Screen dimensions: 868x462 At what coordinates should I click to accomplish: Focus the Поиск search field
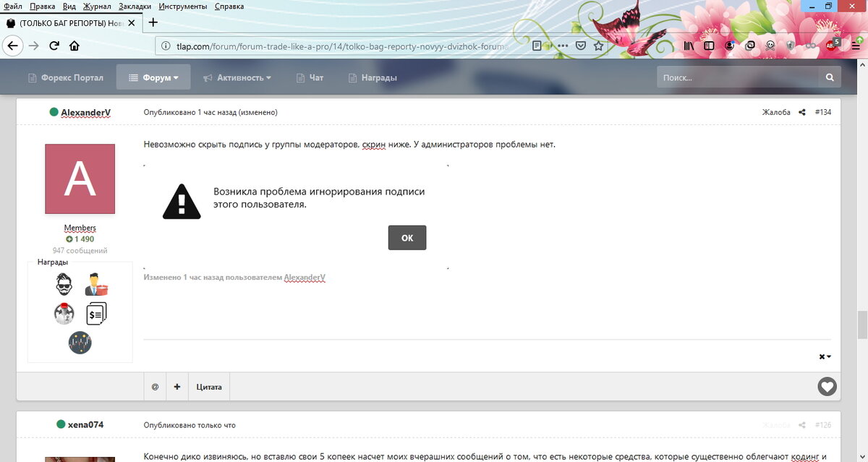(738, 77)
